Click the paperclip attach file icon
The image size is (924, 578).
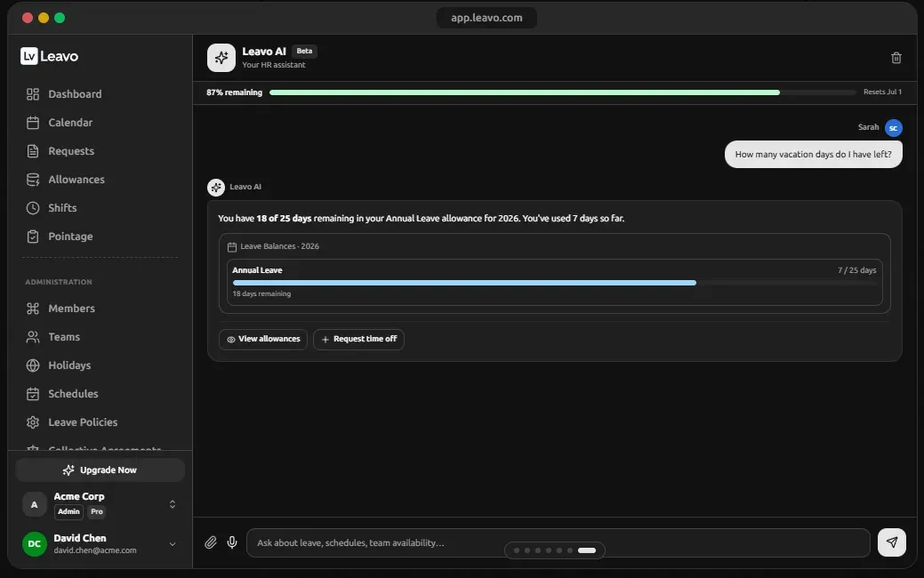(211, 542)
